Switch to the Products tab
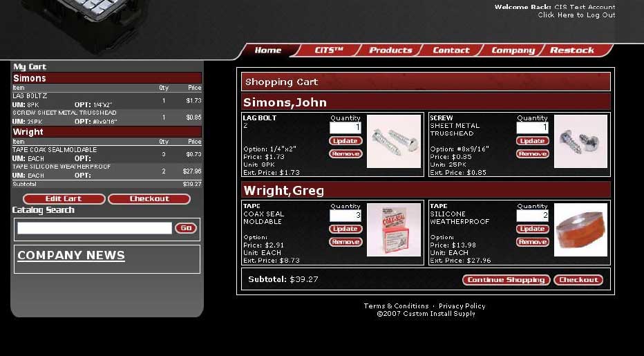Viewport: 644px width, 356px height. point(390,50)
